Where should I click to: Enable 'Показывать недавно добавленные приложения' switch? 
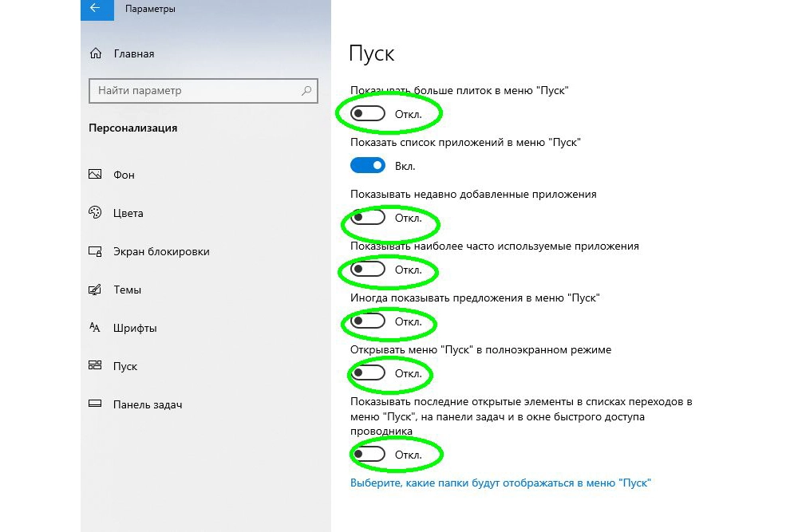point(367,217)
